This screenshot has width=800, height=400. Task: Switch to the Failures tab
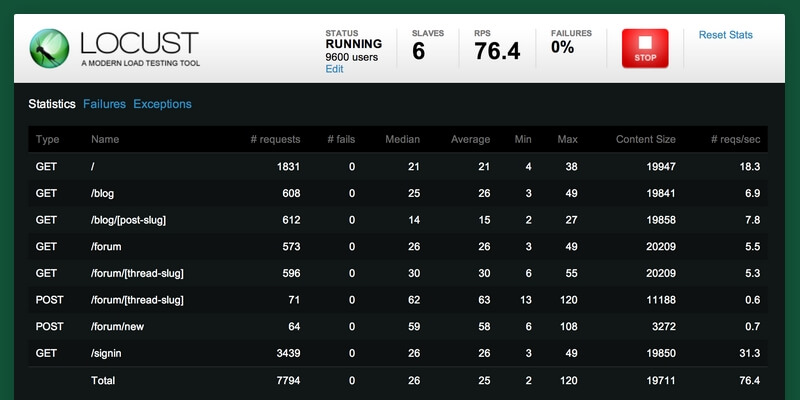104,104
